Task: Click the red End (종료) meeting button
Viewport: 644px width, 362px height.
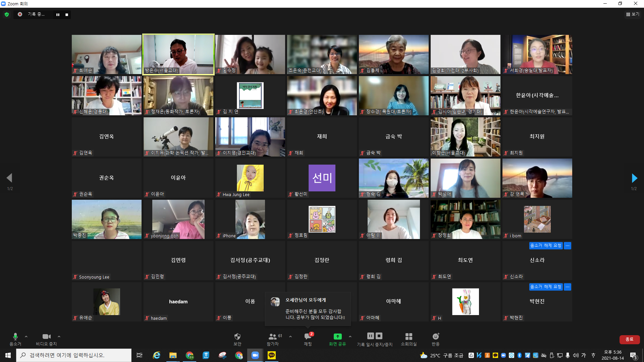Action: tap(629, 339)
